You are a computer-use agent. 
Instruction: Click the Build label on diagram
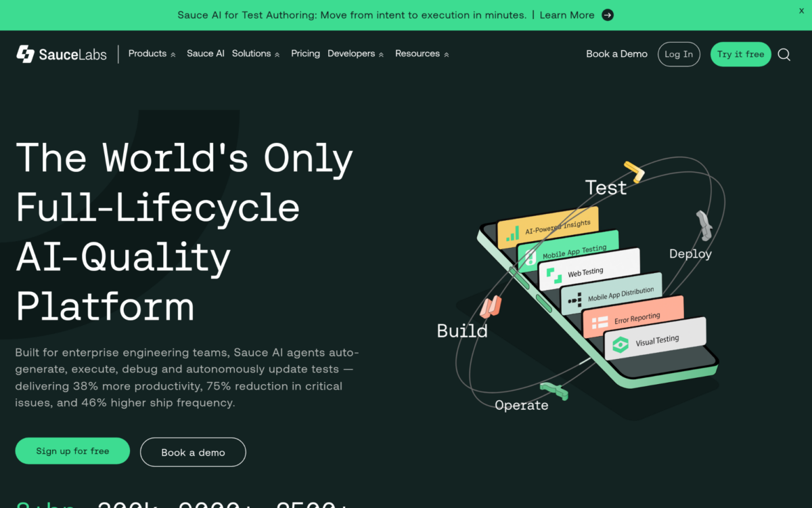[462, 331]
